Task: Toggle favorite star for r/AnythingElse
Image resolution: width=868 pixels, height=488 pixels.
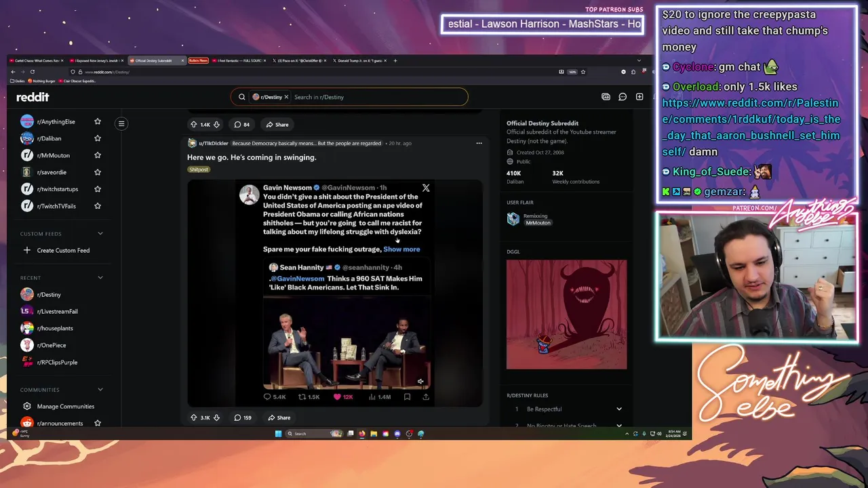Action: [x=98, y=121]
